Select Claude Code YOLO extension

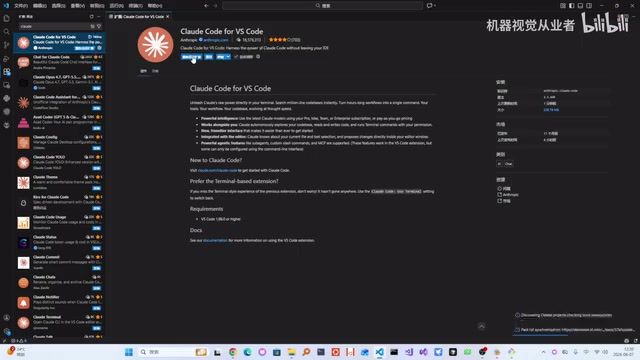coord(59,162)
